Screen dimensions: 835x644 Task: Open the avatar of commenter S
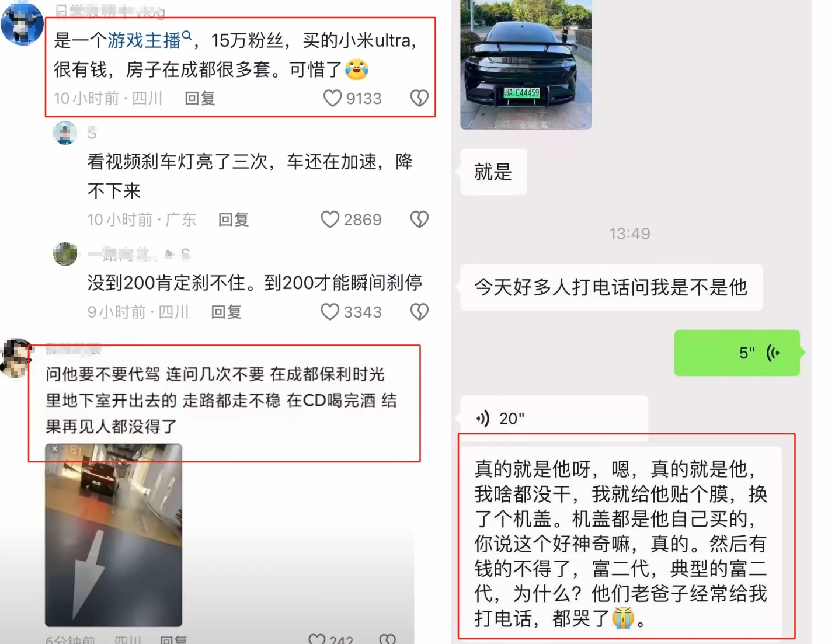coord(65,133)
